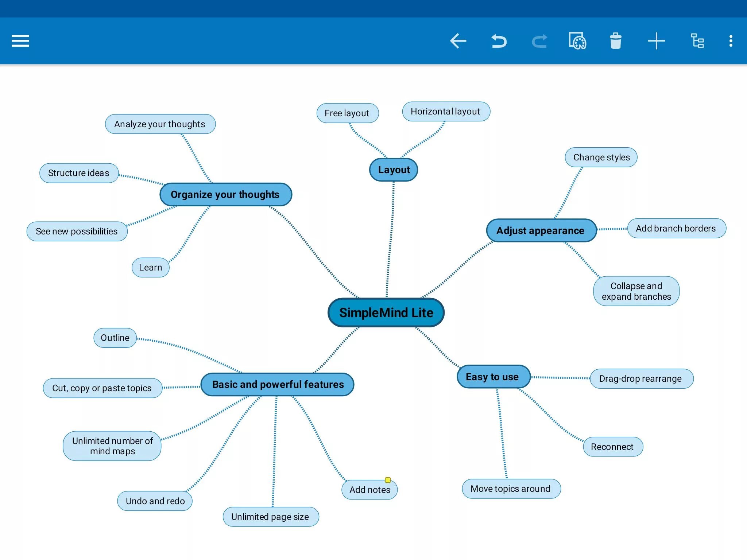Open the hamburger menu icon
Screen dimensions: 747x560
[20, 40]
